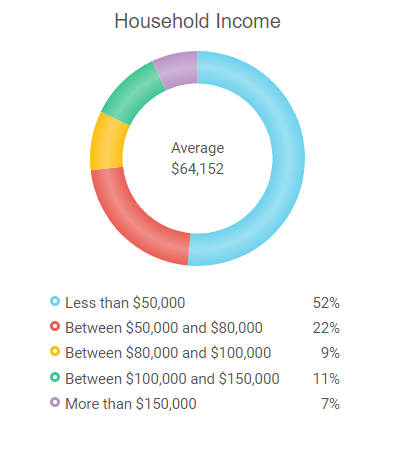Click the 'Household Income' chart title
This screenshot has height=451, width=396.
[x=197, y=21]
